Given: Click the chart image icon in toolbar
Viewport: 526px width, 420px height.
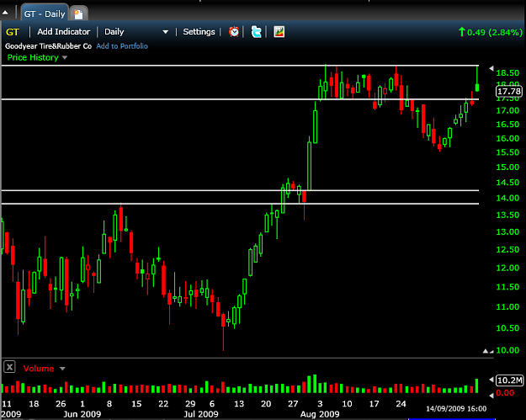Looking at the screenshot, I should pyautogui.click(x=279, y=32).
